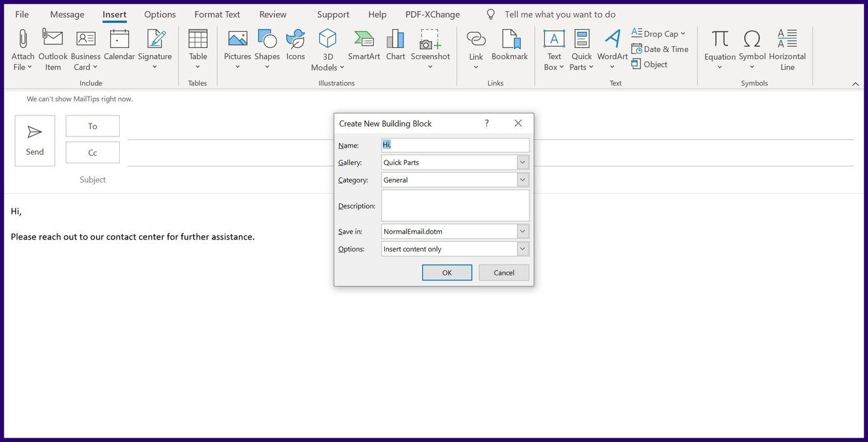Open the Shapes gallery

(267, 50)
